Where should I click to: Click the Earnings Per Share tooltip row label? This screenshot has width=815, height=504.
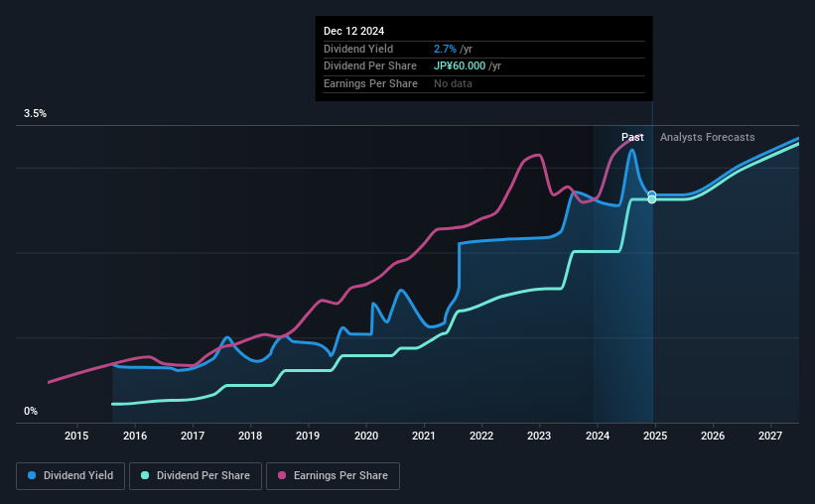pos(370,83)
